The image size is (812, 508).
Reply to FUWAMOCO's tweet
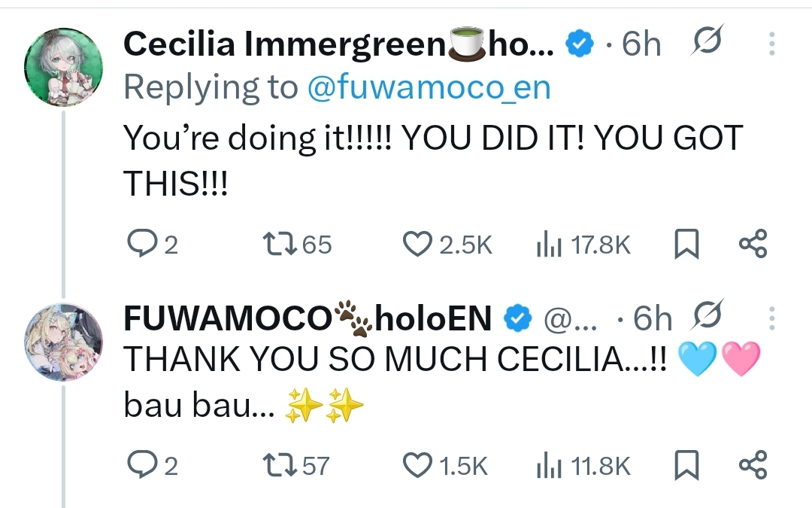(141, 466)
